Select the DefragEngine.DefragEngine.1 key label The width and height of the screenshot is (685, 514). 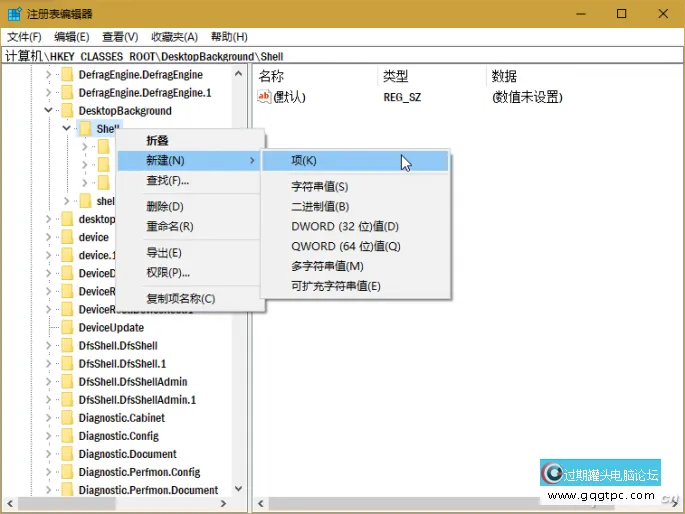coord(145,93)
